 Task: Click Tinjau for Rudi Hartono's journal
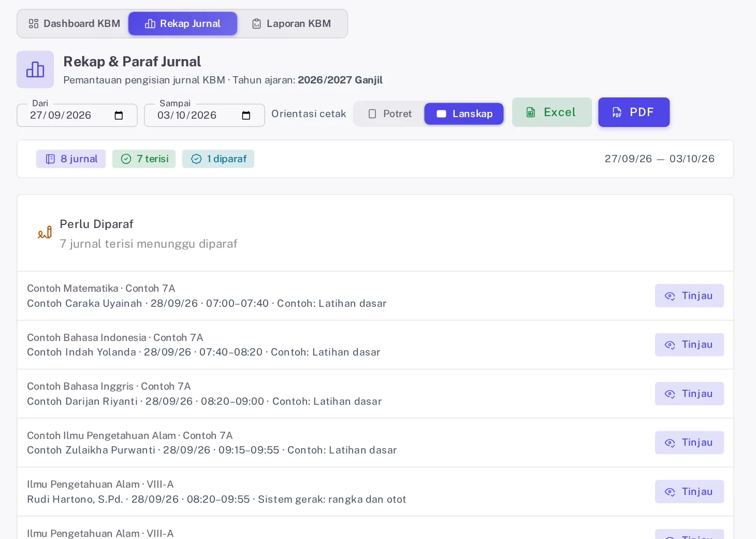(x=689, y=492)
